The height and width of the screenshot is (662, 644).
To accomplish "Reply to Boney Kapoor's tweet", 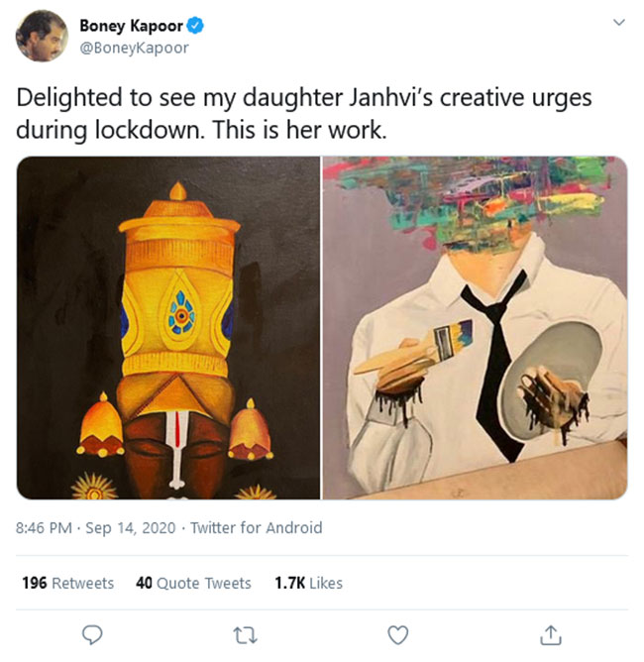I will tap(93, 634).
